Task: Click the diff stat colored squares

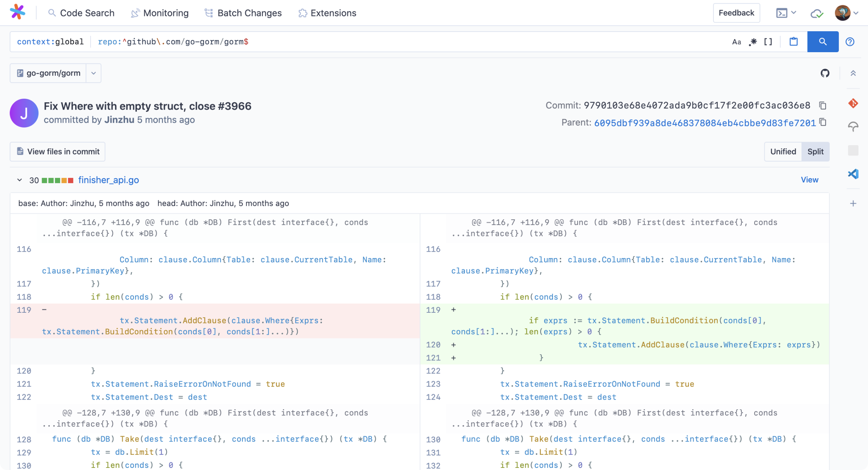Action: [58, 180]
